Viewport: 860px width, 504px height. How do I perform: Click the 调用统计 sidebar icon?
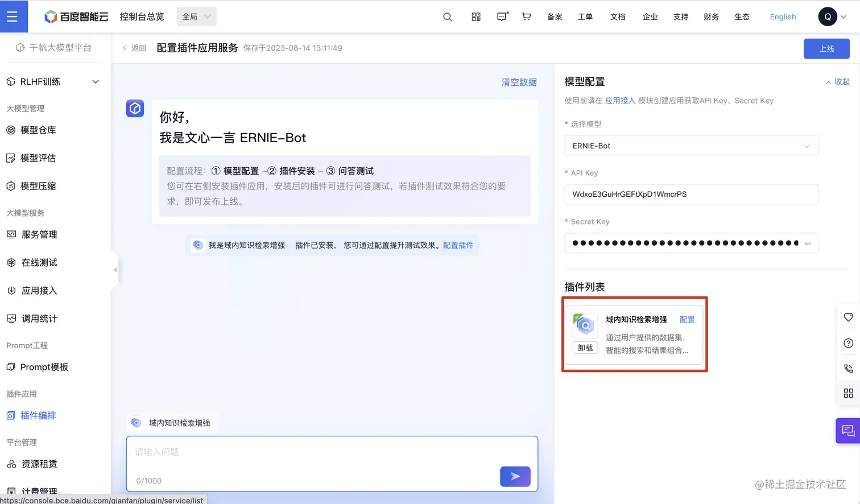(x=11, y=319)
